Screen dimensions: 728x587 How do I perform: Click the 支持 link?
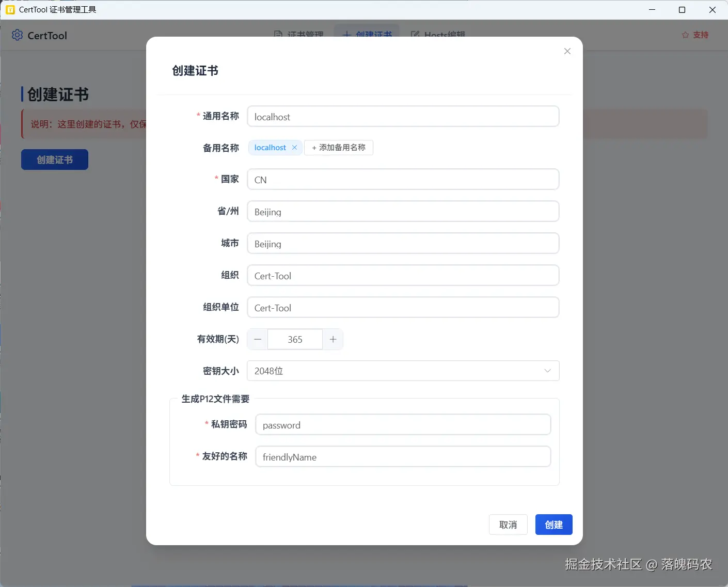click(x=695, y=35)
